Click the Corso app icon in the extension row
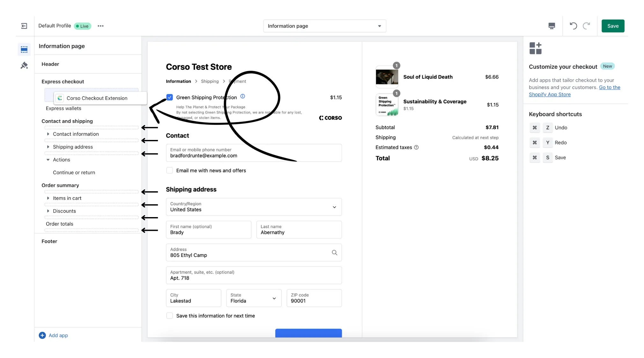 (60, 98)
